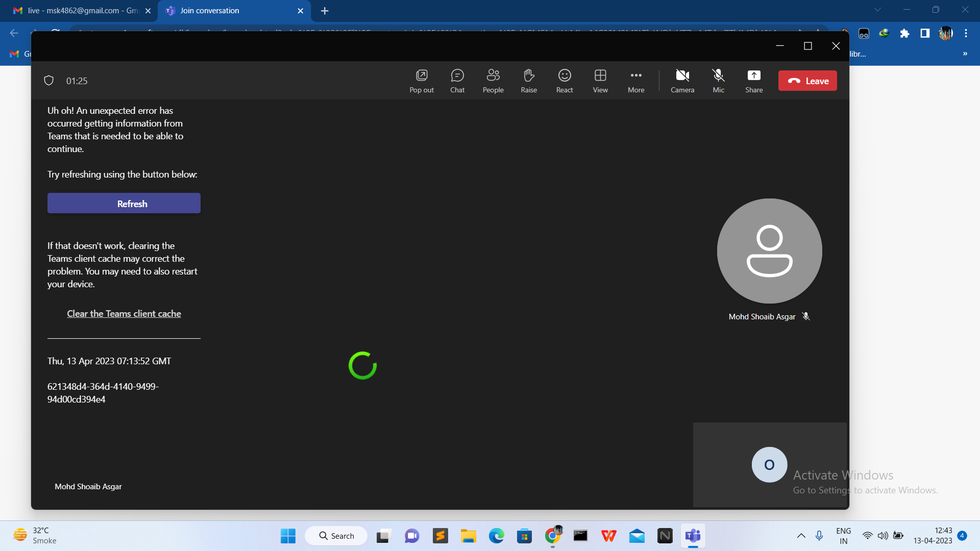Screen dimensions: 980x551
Task: Minimize the Teams meeting window
Action: tap(779, 46)
